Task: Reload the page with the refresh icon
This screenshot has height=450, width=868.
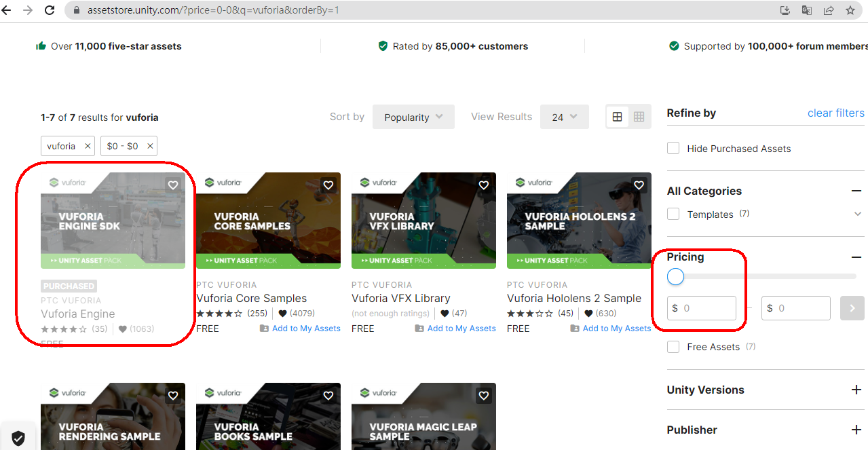Action: pyautogui.click(x=50, y=10)
